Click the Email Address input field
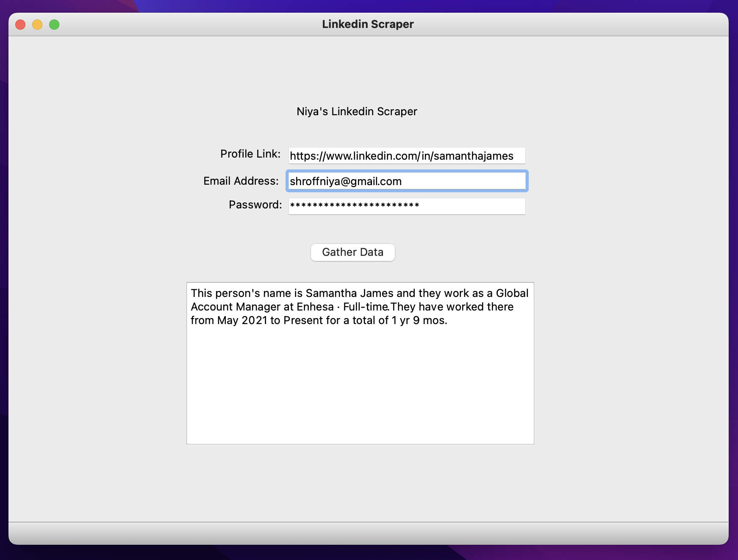 tap(406, 181)
